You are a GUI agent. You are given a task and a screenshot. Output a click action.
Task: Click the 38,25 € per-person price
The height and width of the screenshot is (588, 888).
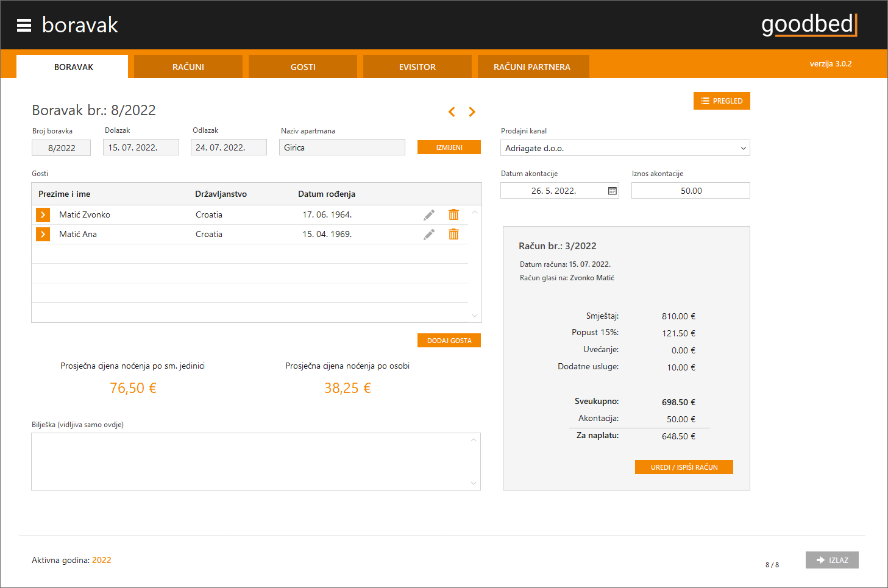pos(347,388)
